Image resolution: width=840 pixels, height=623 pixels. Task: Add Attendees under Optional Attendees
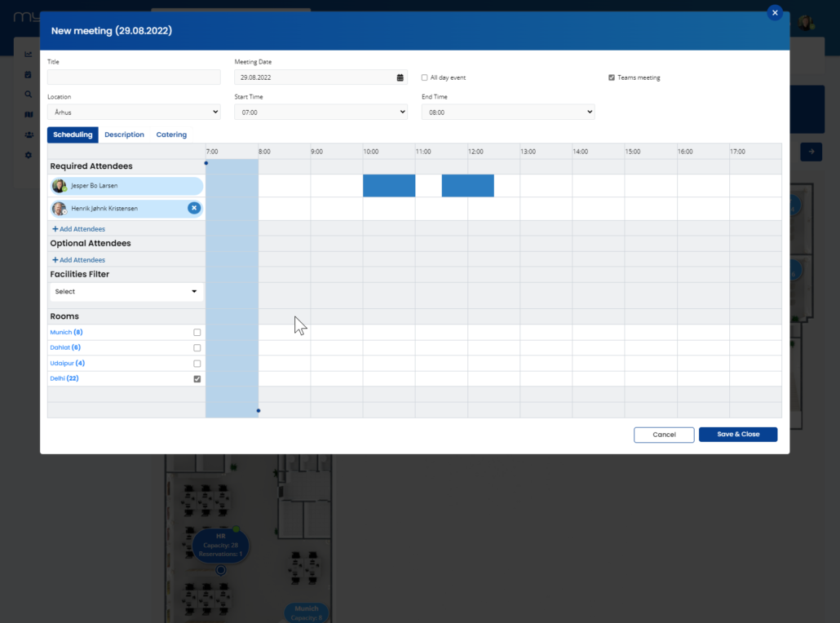pyautogui.click(x=79, y=260)
